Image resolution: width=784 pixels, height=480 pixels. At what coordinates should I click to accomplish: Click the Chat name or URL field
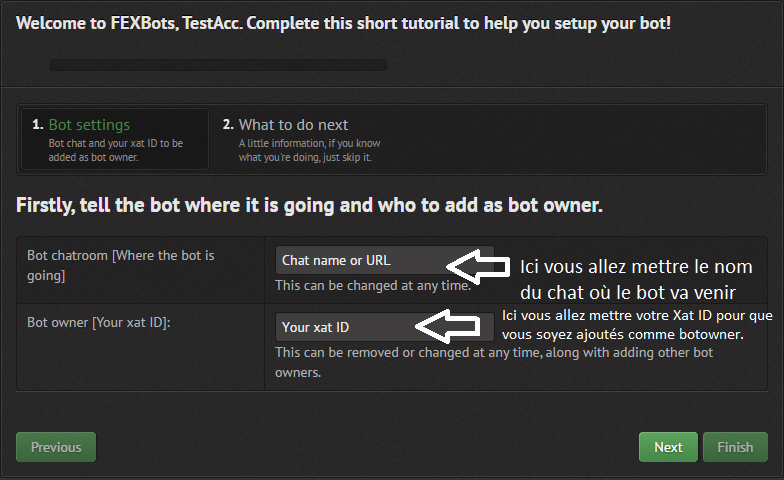tap(384, 260)
